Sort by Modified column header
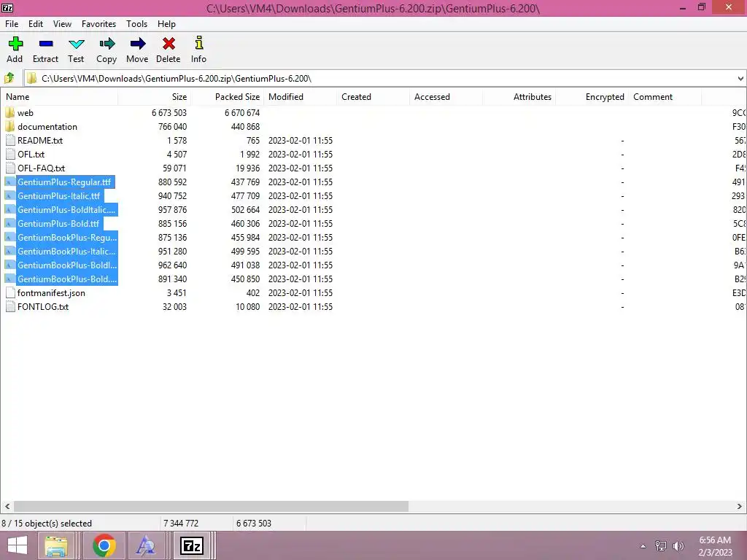This screenshot has width=747, height=560. (300, 97)
